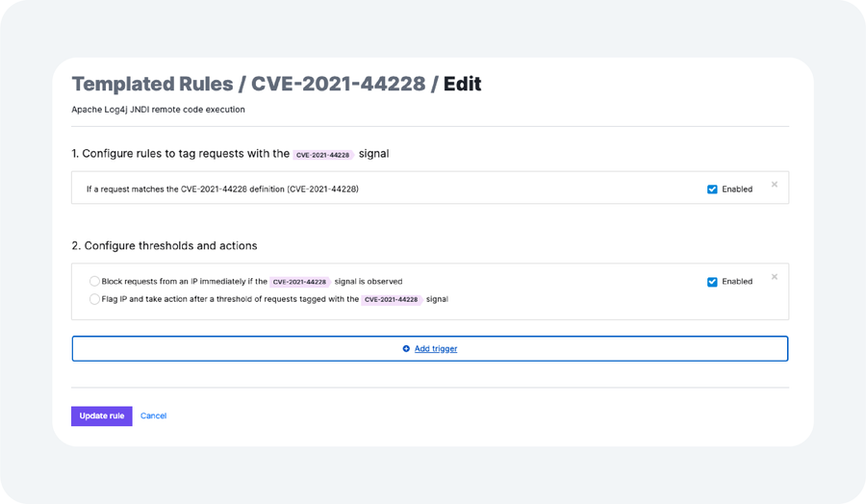This screenshot has width=866, height=504.
Task: Click the 'Edit' word in the page title
Action: point(462,84)
